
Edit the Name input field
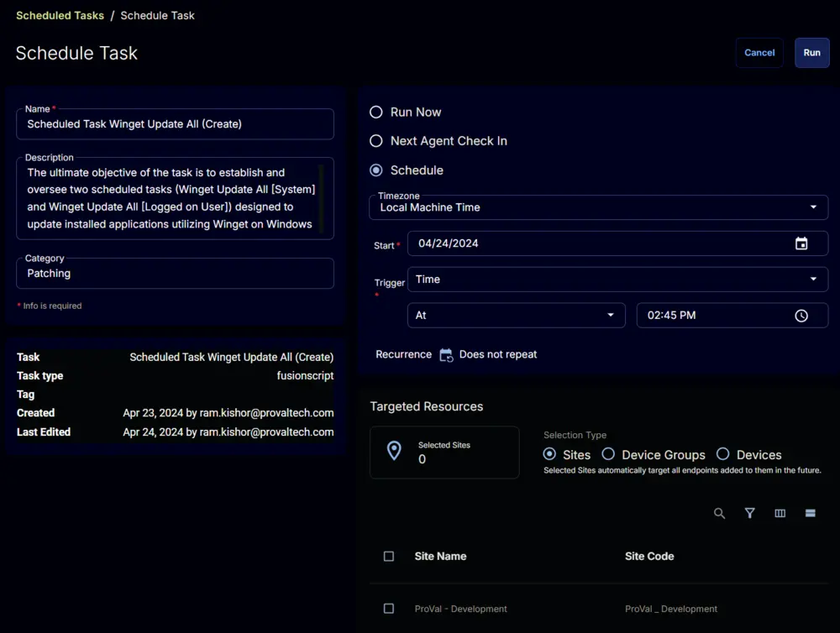176,124
